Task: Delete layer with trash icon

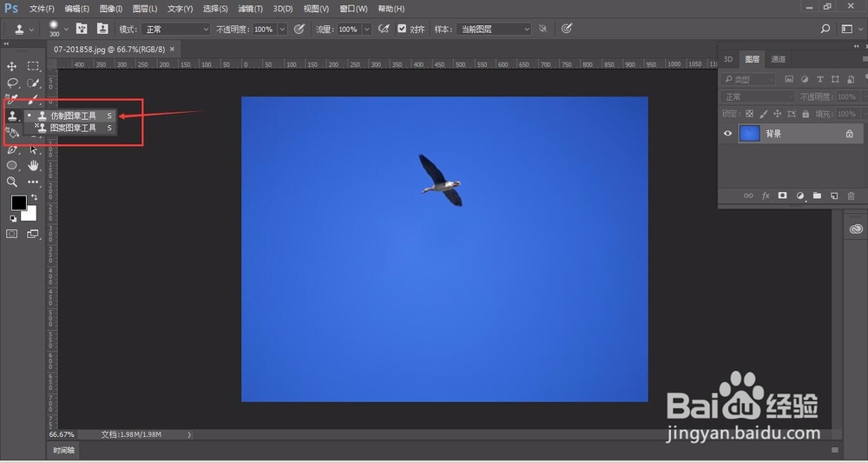Action: click(x=852, y=195)
